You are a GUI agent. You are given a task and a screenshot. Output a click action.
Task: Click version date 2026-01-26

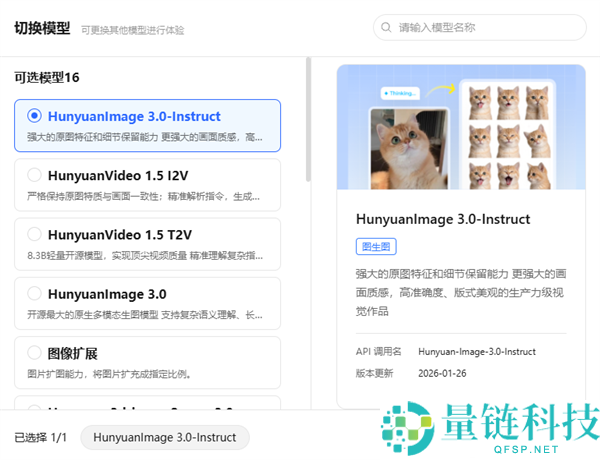[x=442, y=374]
